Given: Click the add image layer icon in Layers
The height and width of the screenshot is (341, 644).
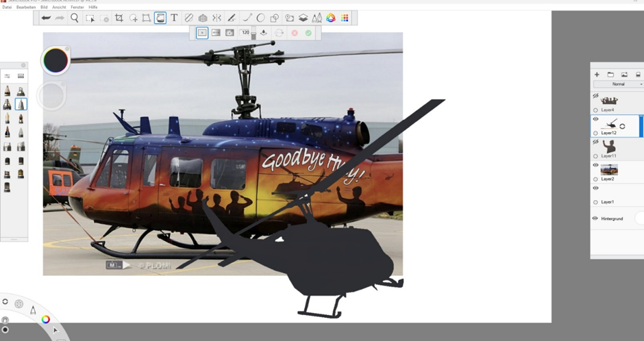Looking at the screenshot, I should [x=624, y=74].
